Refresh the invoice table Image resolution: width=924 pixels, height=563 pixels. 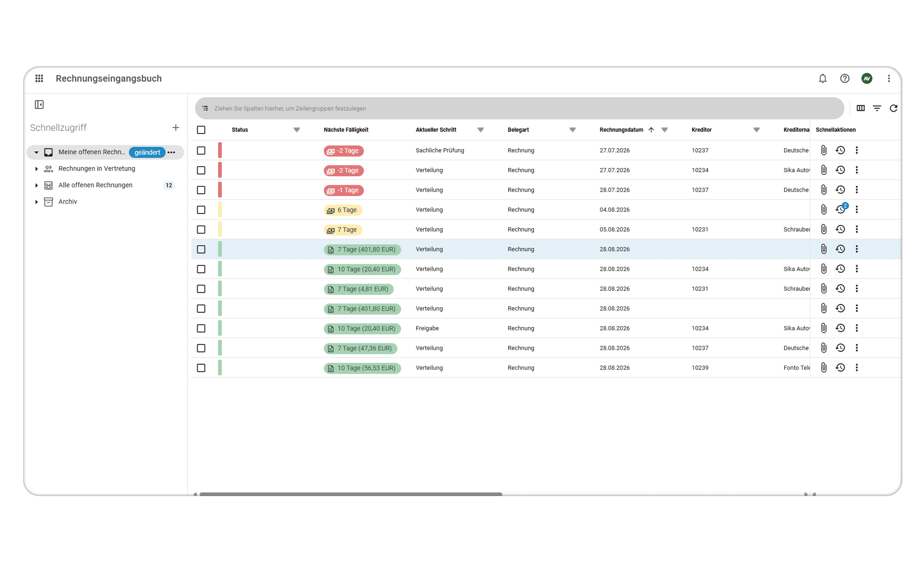(893, 108)
